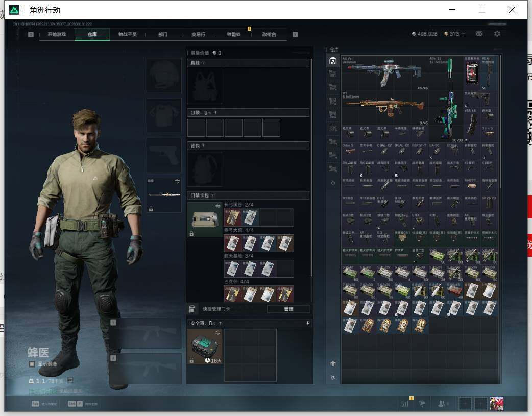The image size is (532, 416).
Task: Click the flag icon in bottom bar
Action: click(x=422, y=404)
